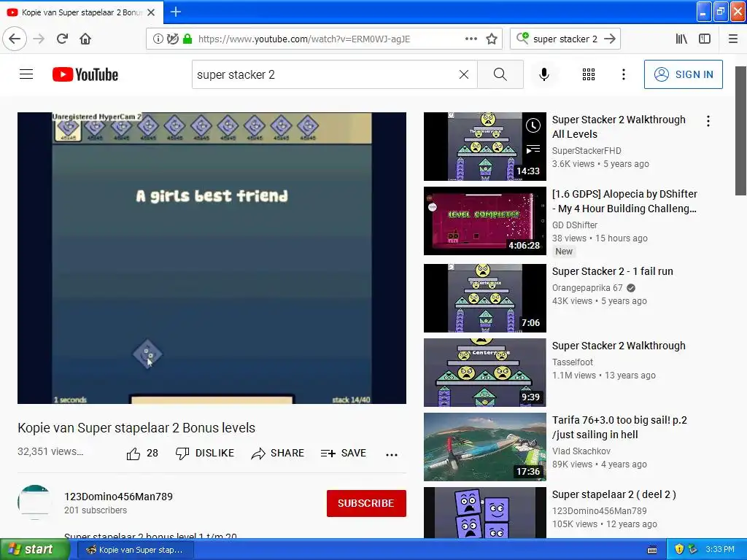This screenshot has height=560, width=747.
Task: Search with voice microphone icon
Action: click(x=543, y=74)
